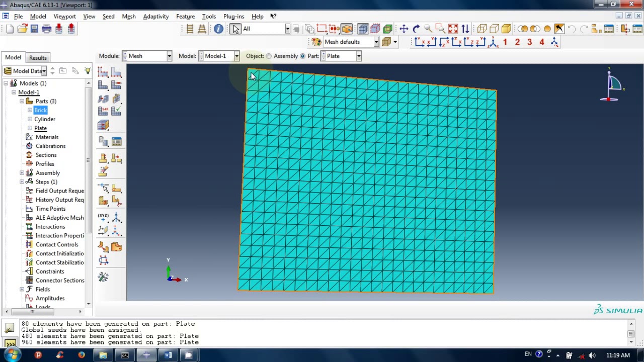
Task: Apply the XY front view icon
Action: tap(419, 42)
